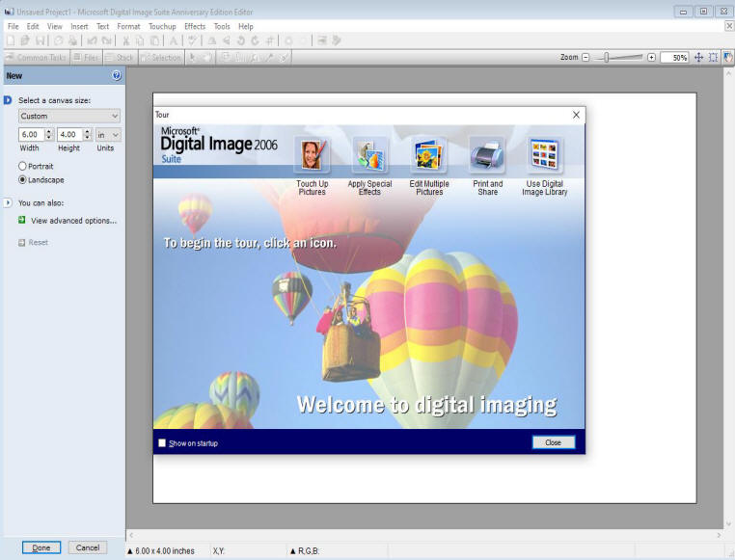The image size is (735, 560).
Task: Open the Tools menu
Action: point(222,26)
